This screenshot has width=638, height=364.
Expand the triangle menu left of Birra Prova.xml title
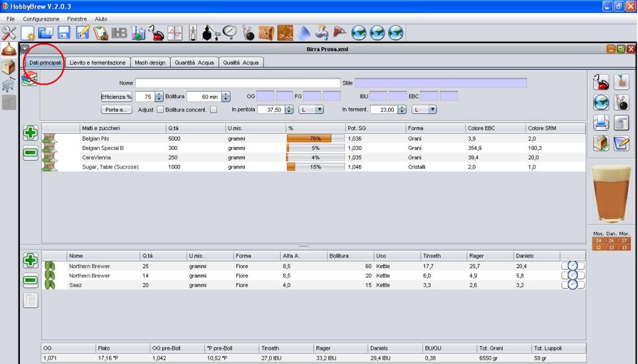coord(25,49)
